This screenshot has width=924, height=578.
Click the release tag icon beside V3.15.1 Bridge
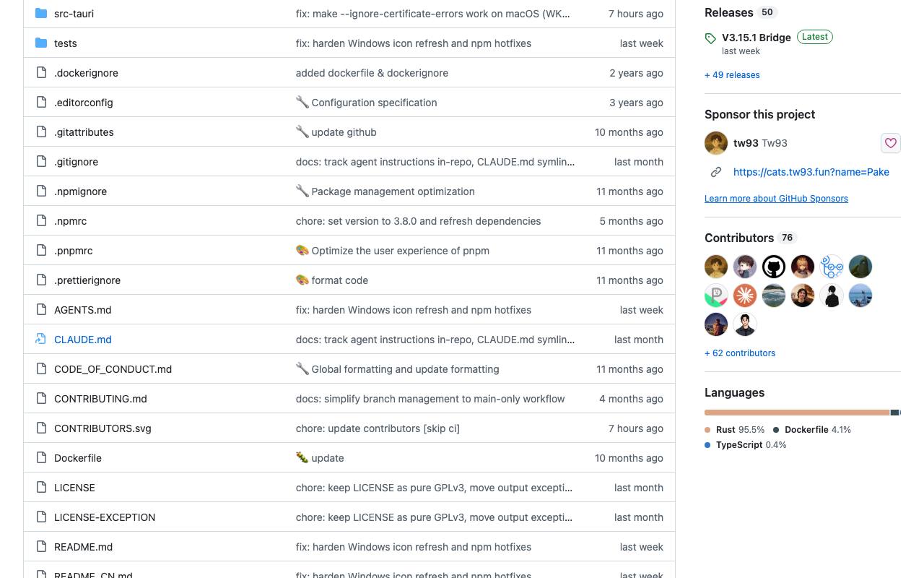coord(710,38)
